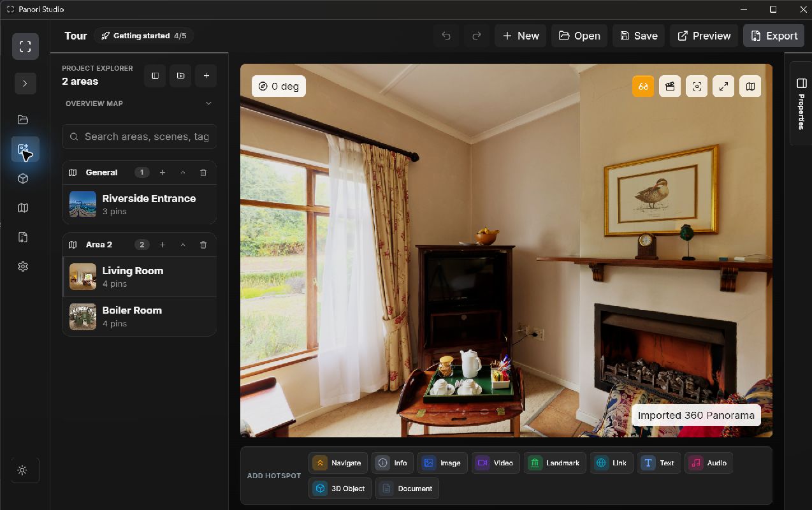
Task: Click the add folder icon in Project Explorer
Action: [180, 76]
